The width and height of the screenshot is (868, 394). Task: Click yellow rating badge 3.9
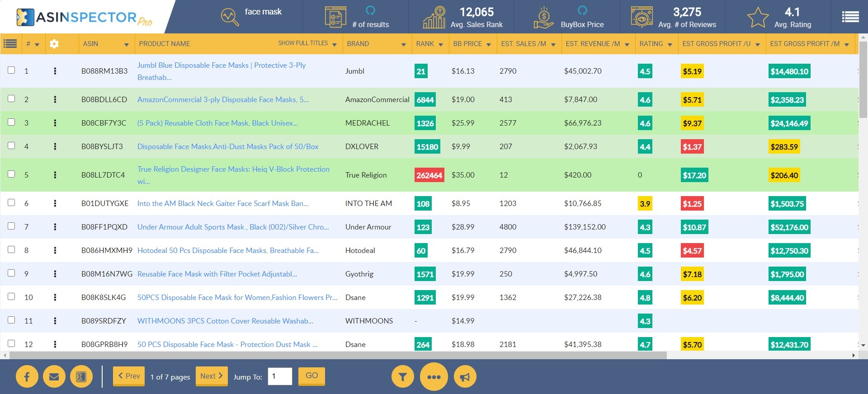point(645,204)
